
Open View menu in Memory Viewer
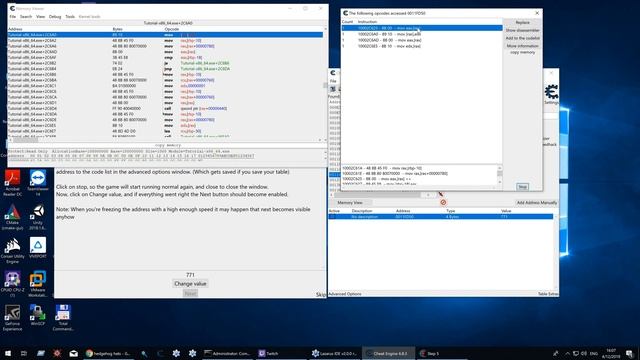(x=40, y=17)
